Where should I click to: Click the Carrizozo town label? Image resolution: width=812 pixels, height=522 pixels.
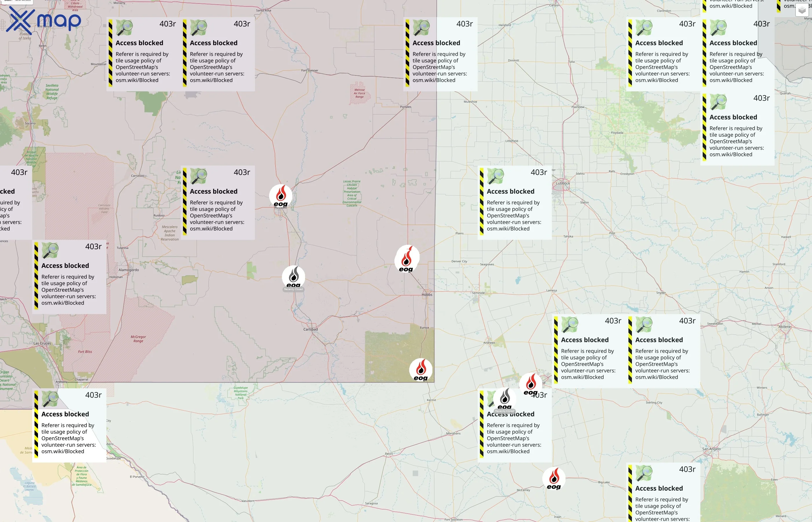[137, 175]
